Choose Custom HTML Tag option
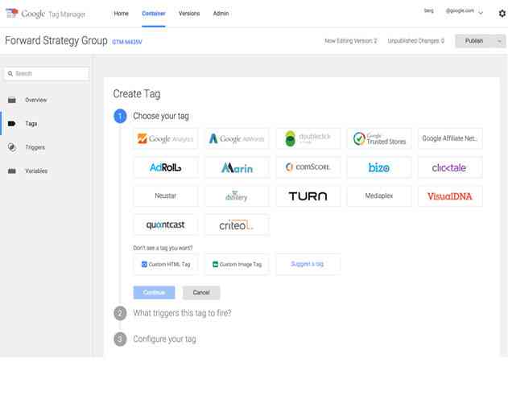 point(166,264)
